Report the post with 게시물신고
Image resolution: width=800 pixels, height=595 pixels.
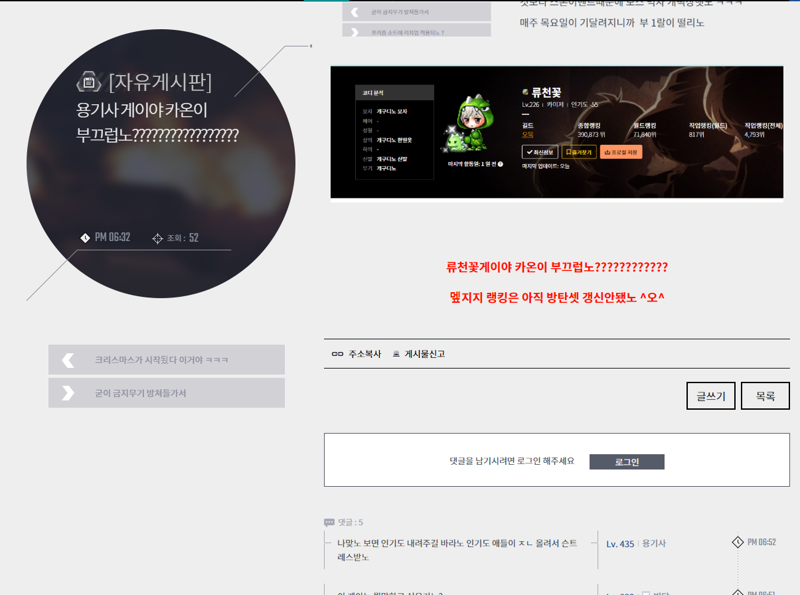coord(418,354)
